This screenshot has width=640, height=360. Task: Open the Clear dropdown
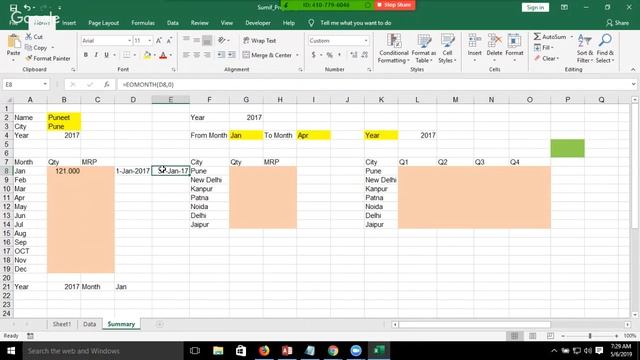547,58
